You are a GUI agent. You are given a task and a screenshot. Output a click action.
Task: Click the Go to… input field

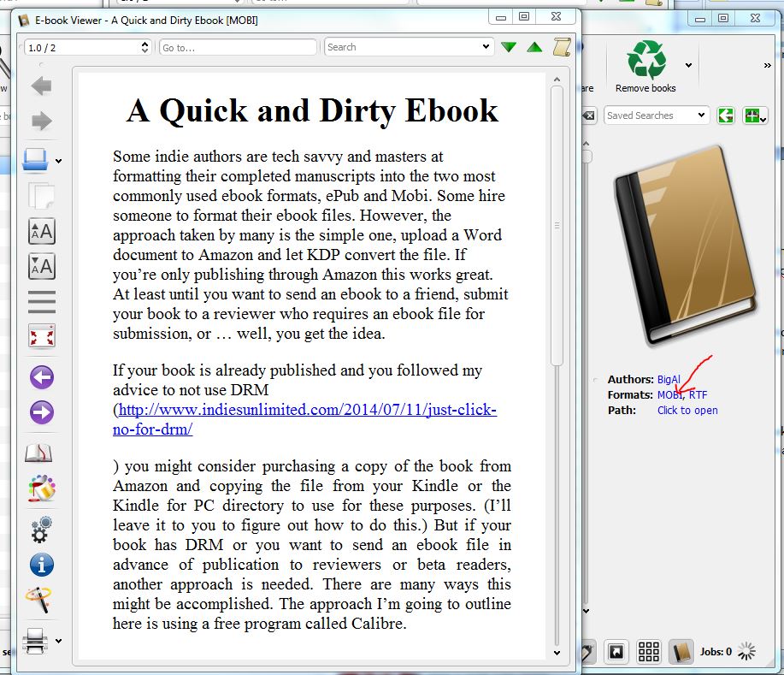tap(239, 47)
